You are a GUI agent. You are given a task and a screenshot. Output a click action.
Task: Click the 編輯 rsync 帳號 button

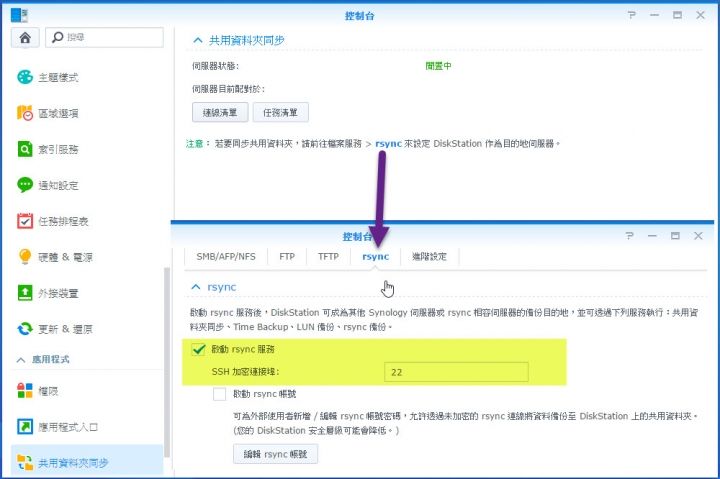276,454
